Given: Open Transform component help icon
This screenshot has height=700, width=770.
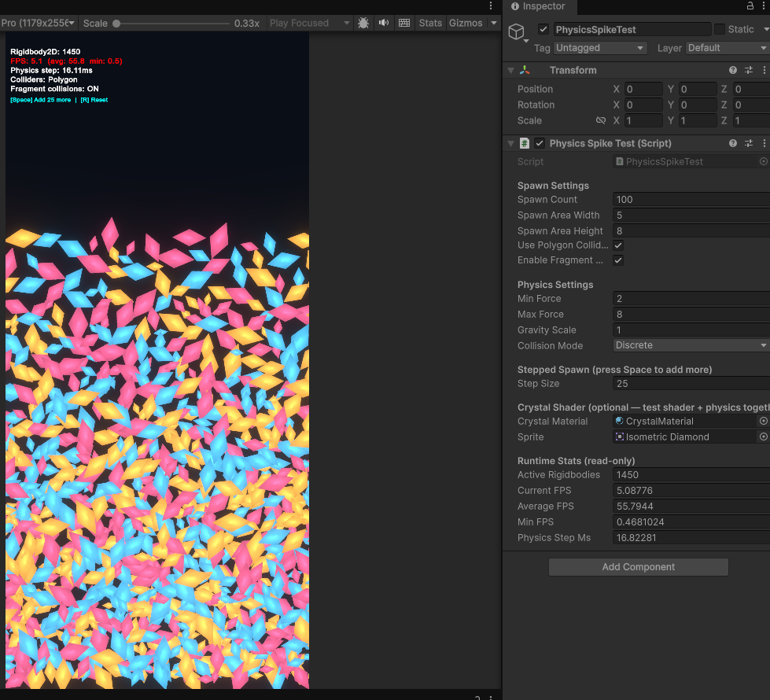Looking at the screenshot, I should click(733, 70).
